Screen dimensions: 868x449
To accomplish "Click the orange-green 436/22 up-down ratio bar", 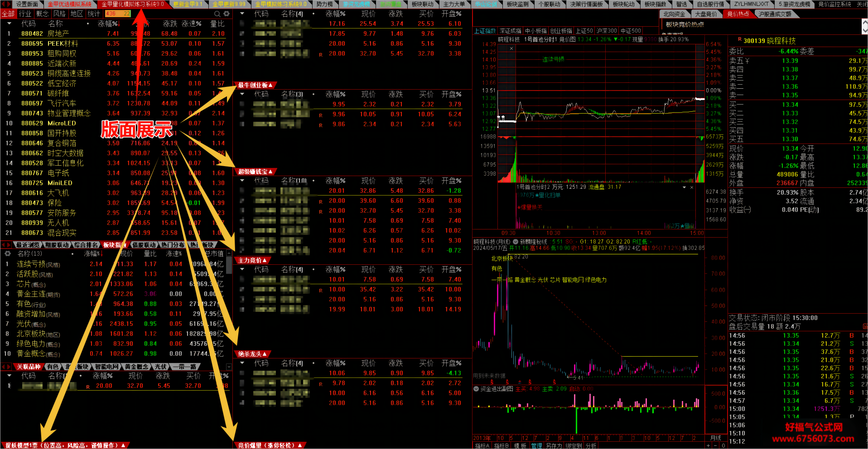I will (118, 14).
